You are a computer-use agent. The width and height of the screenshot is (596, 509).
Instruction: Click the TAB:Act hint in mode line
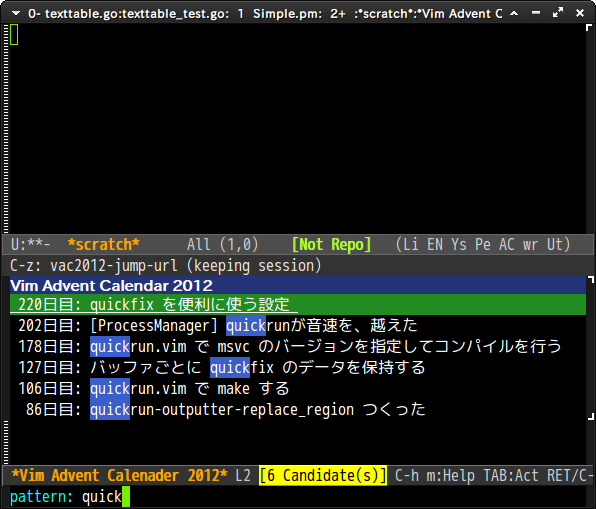[510, 476]
